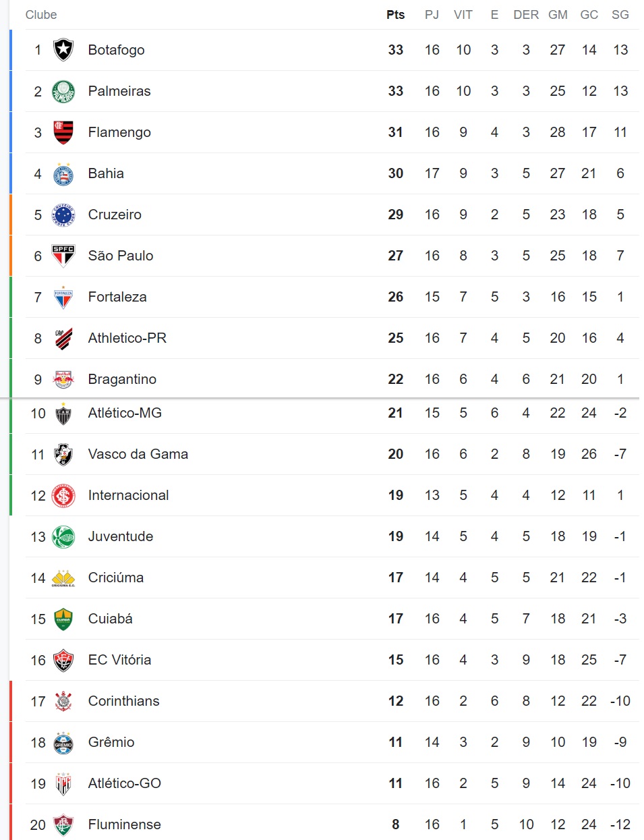Click the Pts column header
The image size is (644, 840).
click(x=396, y=15)
